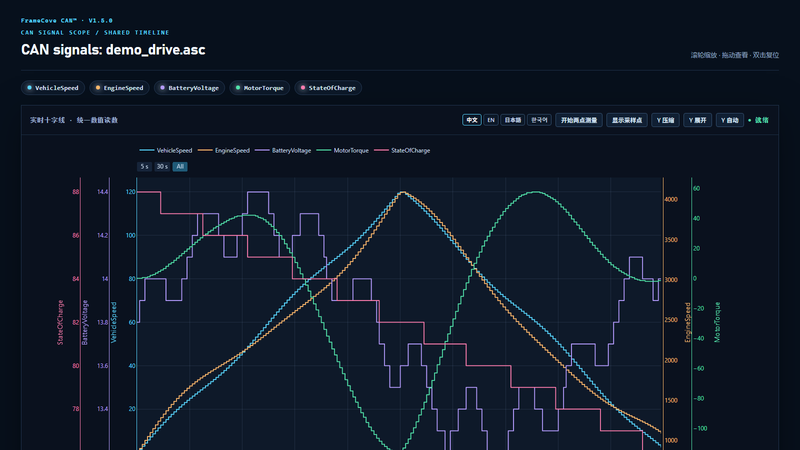Click the EngineSpeed y-axis title
This screenshot has width=800, height=450.
(x=687, y=322)
